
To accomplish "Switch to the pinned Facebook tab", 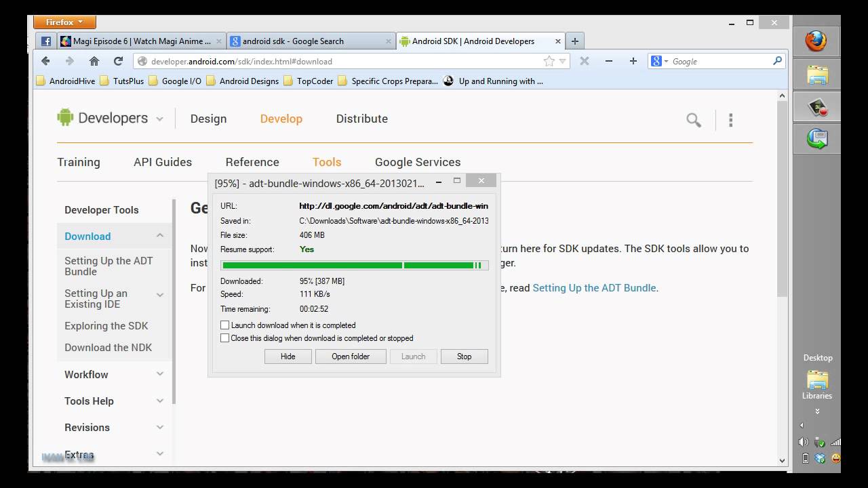I will (x=46, y=41).
